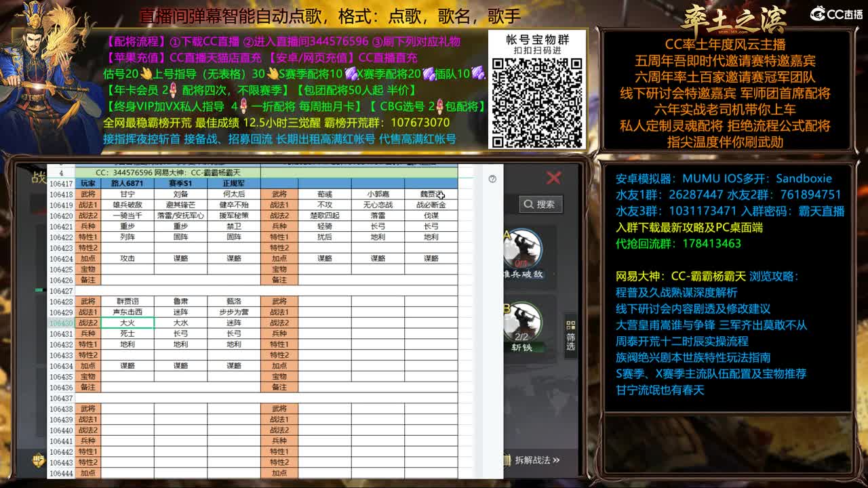Viewport: 868px width, 488px height.
Task: Select the 大火 cell in the sheet
Action: tap(127, 323)
